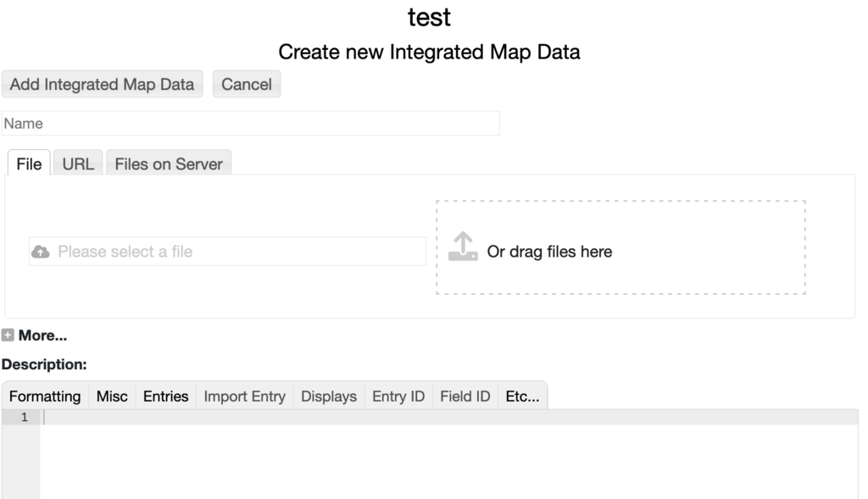The image size is (868, 499).
Task: Click the 'Please select a file' field
Action: [237, 252]
